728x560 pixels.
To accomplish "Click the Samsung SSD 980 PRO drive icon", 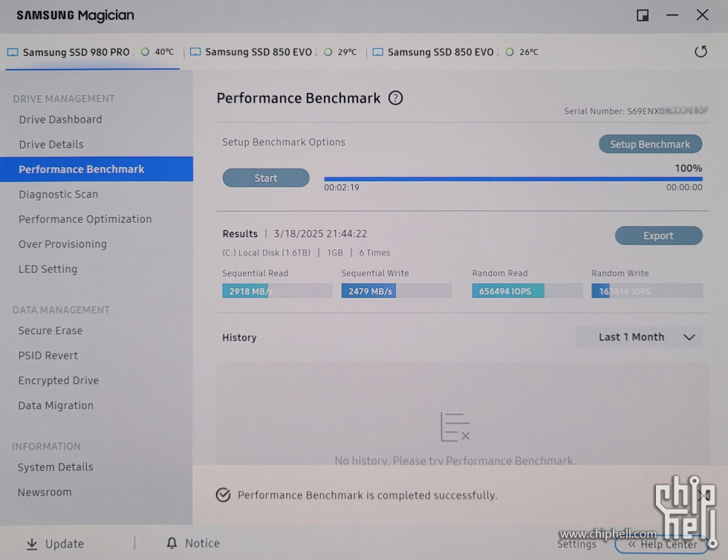I will 13,52.
